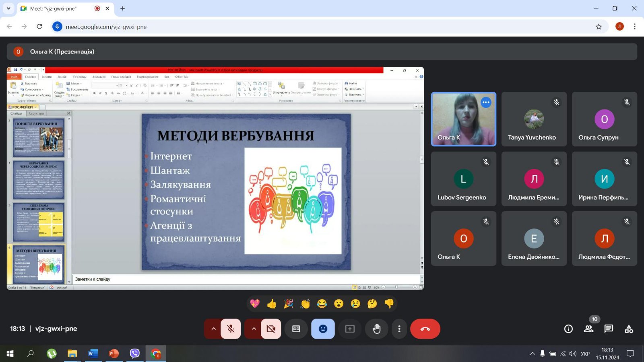The height and width of the screenshot is (362, 644).
Task: Send thumbs up reaction
Action: 272,304
